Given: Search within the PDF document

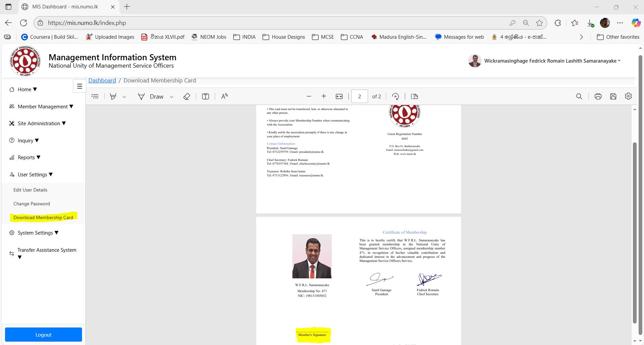Looking at the screenshot, I should point(579,97).
